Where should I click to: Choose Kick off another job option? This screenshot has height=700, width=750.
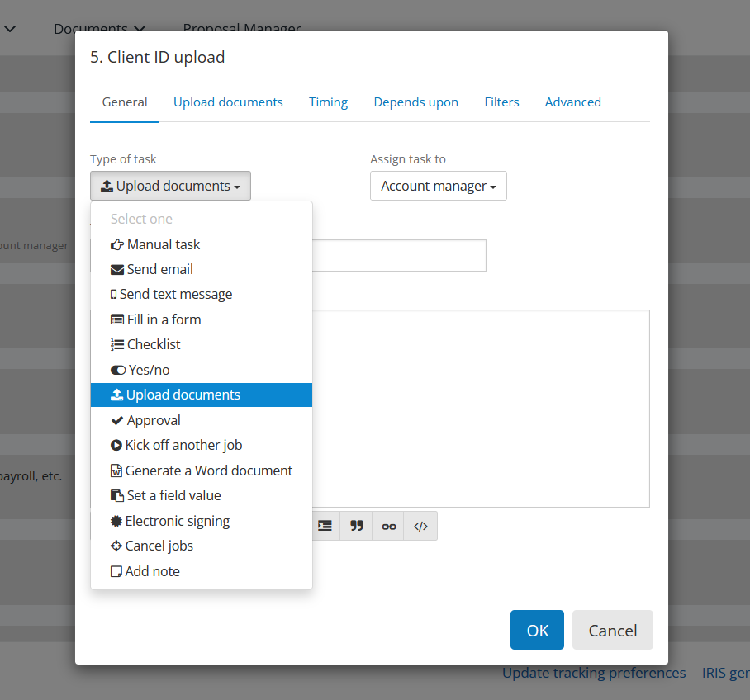183,445
